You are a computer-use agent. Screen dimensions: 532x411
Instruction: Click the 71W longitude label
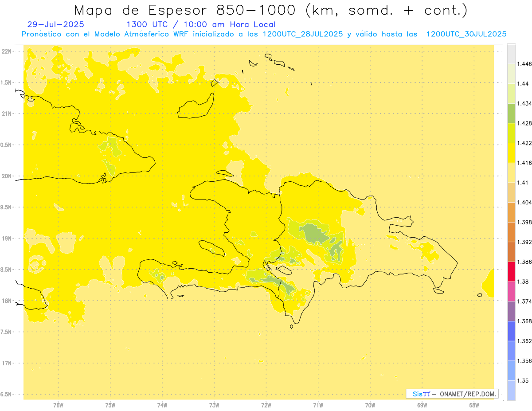click(318, 405)
